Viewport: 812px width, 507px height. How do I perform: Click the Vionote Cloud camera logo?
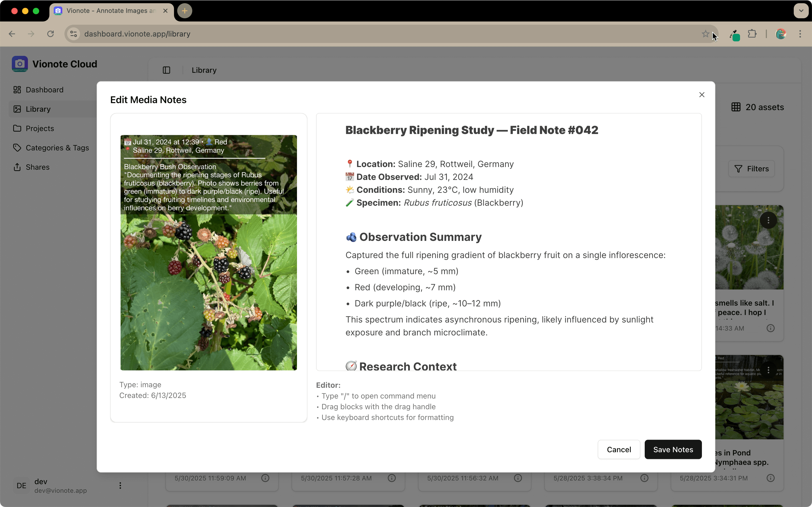[20, 64]
